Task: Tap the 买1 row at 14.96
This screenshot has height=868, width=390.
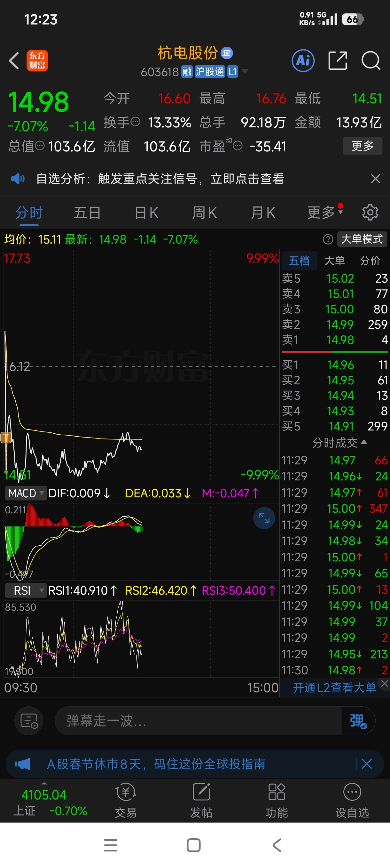Action: (x=335, y=365)
